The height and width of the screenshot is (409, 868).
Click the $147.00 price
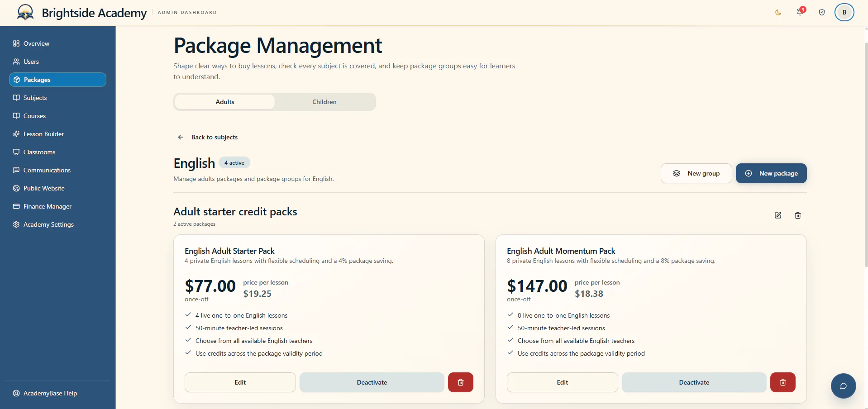click(x=537, y=286)
